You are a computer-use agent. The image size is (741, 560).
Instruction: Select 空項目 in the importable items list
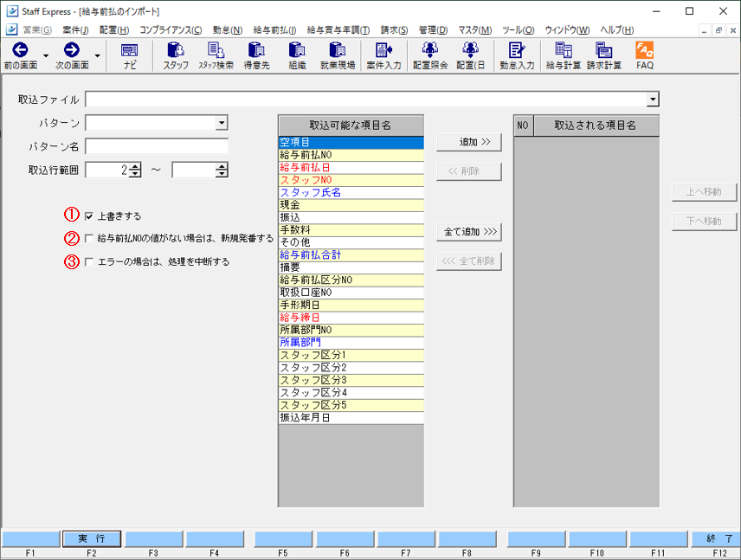[351, 142]
